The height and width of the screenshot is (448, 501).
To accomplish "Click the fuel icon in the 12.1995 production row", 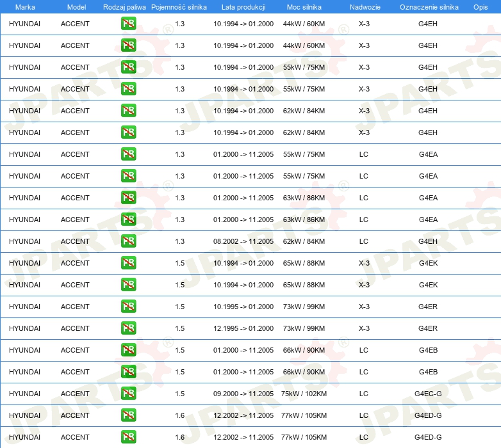I will [x=128, y=328].
